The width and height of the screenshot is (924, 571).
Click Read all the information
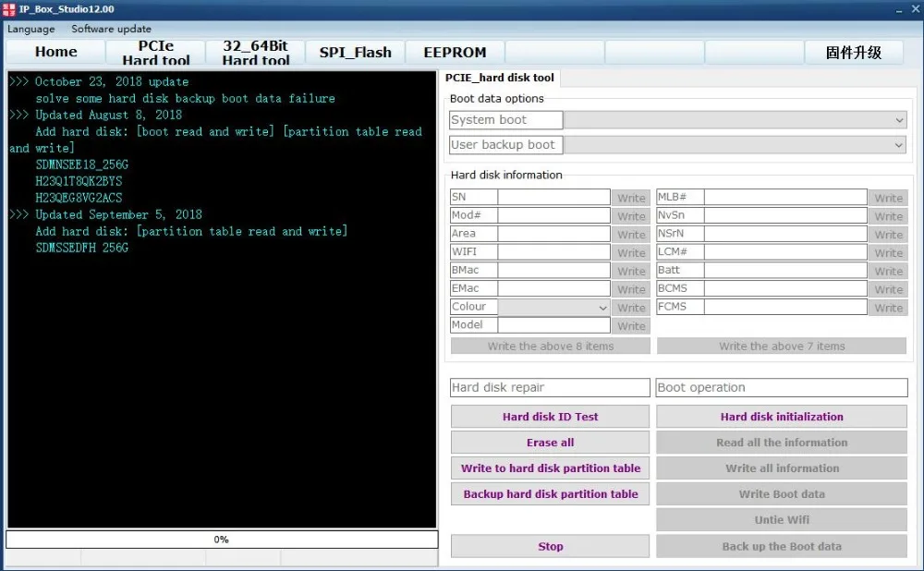click(782, 443)
